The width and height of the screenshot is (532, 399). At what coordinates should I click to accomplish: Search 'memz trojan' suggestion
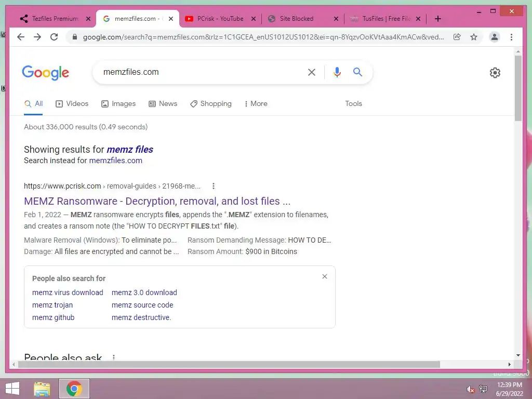[x=52, y=305]
